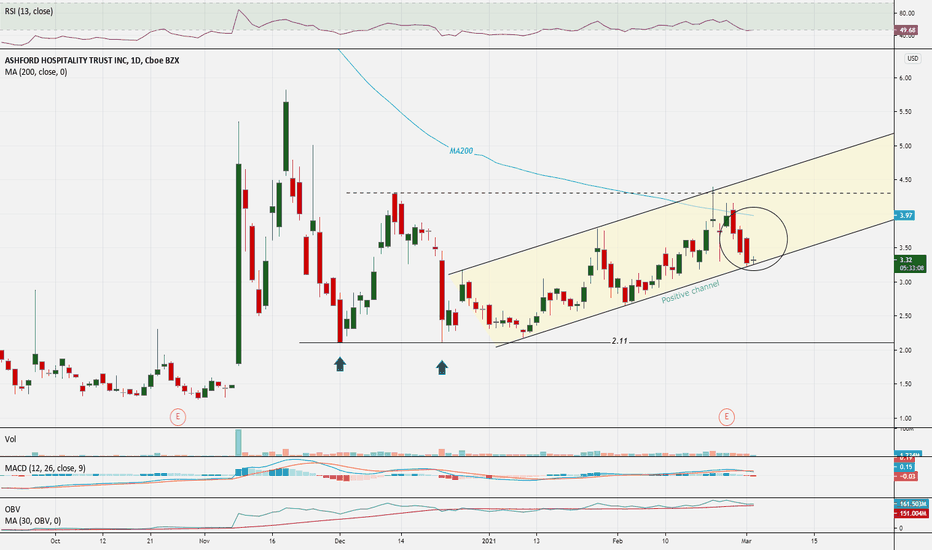Click the Mar date on time axis

point(747,541)
